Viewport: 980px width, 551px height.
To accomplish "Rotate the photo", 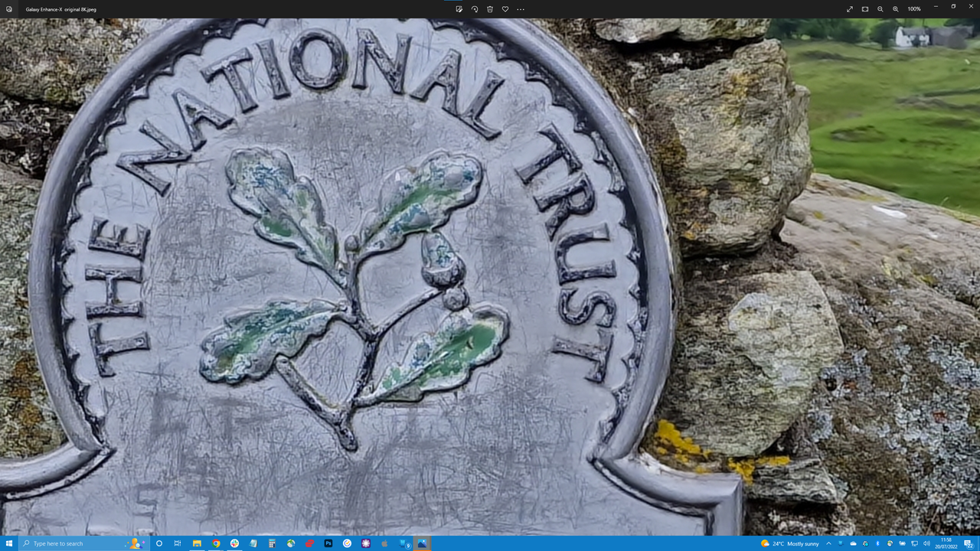I will (x=475, y=9).
